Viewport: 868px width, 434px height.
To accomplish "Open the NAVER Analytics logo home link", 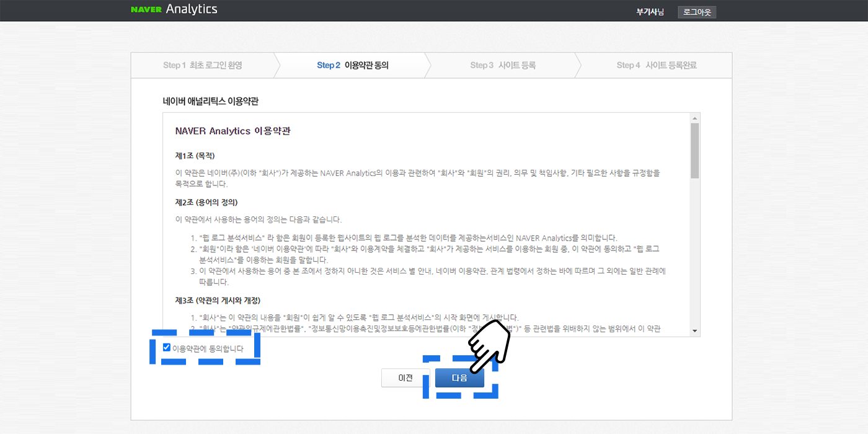I will [174, 9].
